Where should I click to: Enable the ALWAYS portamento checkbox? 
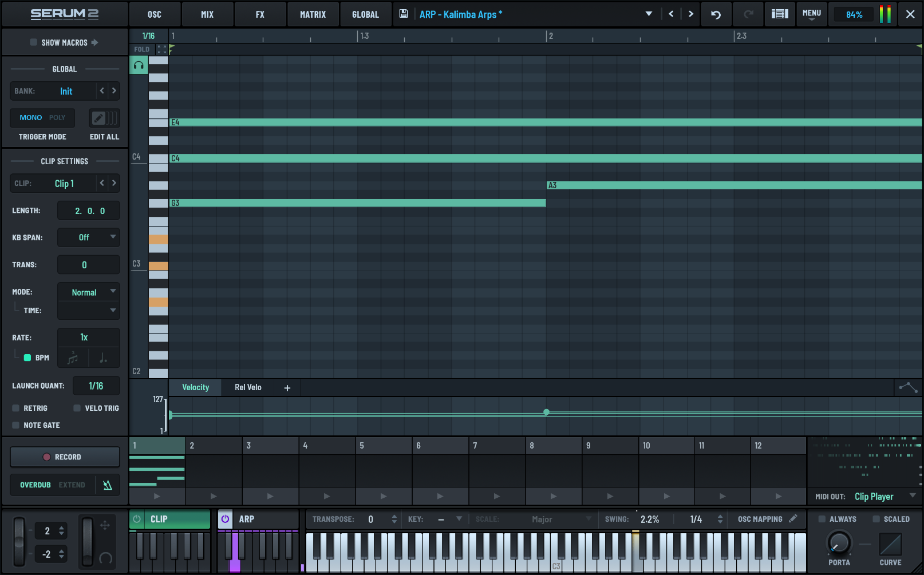tap(822, 519)
